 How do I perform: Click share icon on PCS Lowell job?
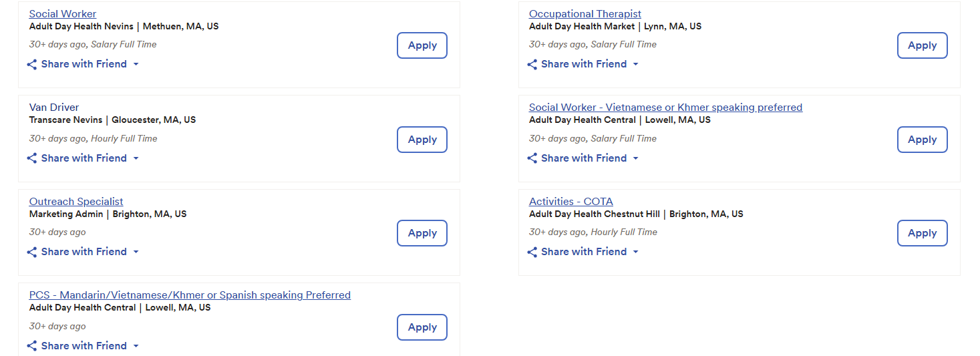(32, 346)
